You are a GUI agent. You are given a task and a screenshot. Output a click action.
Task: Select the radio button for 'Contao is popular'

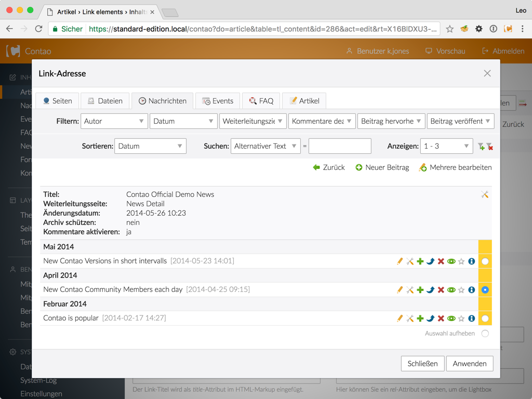485,318
